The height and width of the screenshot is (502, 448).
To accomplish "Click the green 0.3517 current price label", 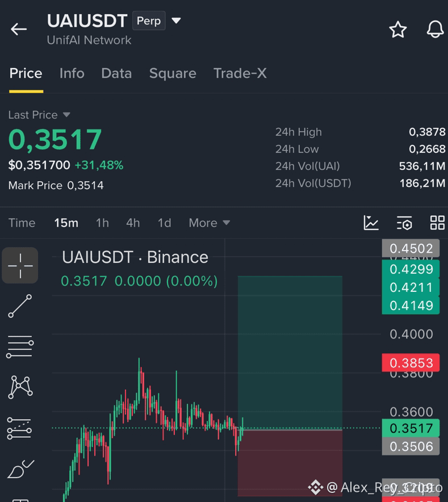I will pos(411,428).
